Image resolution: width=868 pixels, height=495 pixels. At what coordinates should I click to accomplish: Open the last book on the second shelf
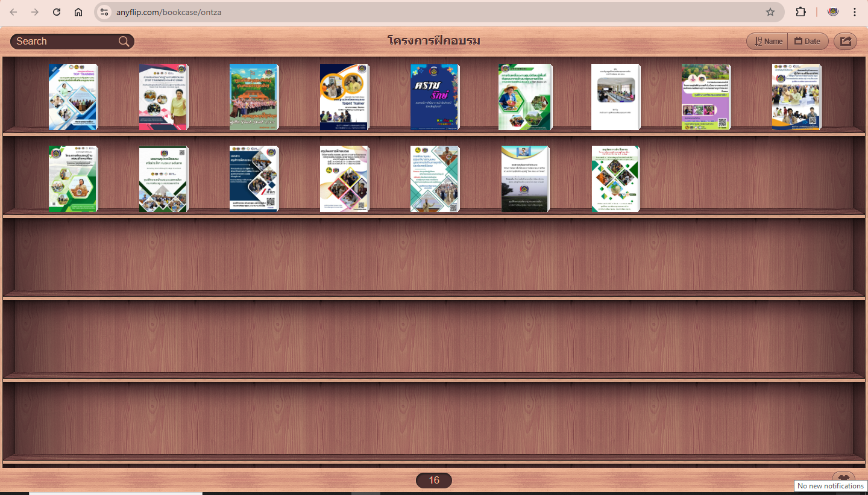(615, 179)
